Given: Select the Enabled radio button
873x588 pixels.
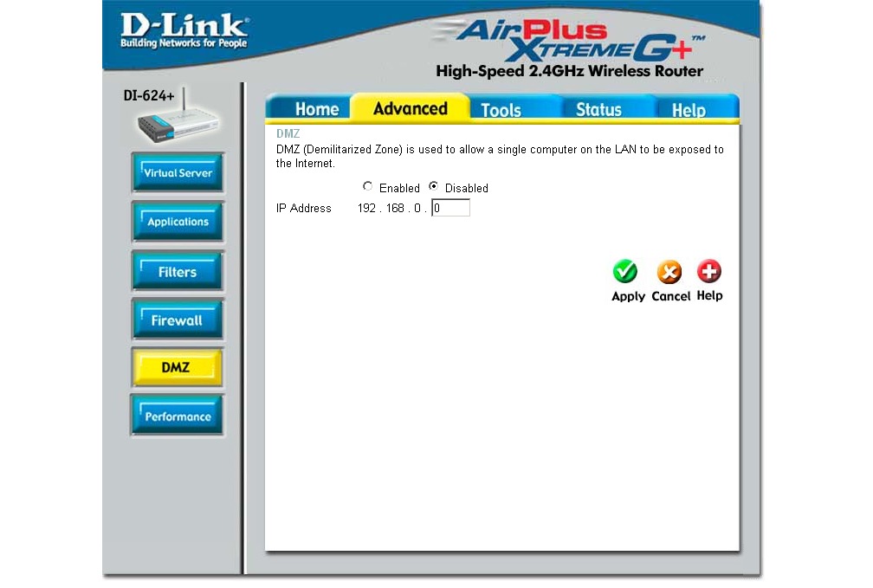Looking at the screenshot, I should [367, 186].
